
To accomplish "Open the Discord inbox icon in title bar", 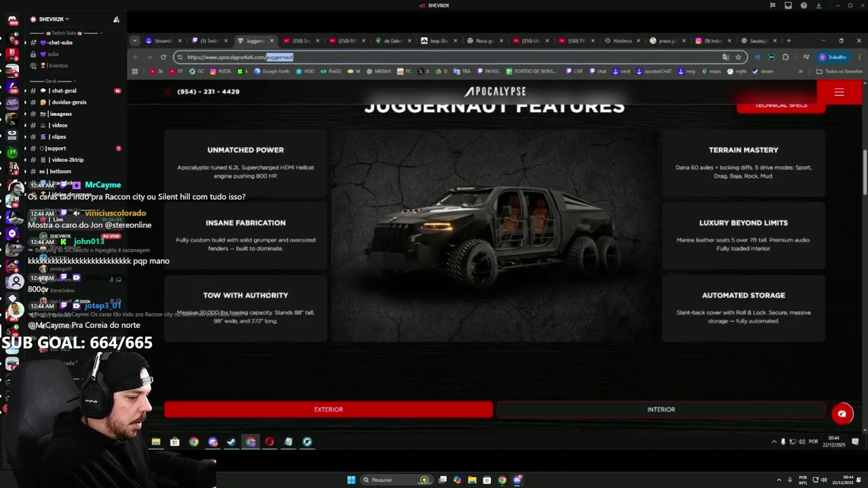I will (x=788, y=5).
